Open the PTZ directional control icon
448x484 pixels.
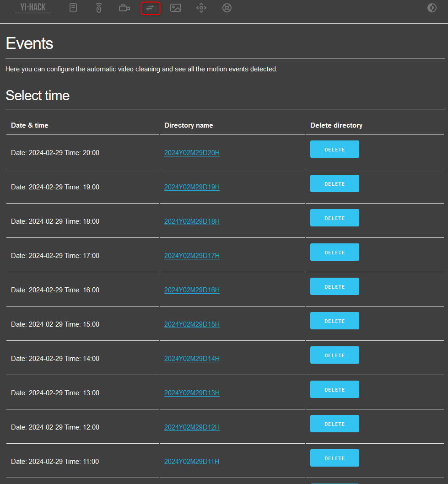(201, 8)
